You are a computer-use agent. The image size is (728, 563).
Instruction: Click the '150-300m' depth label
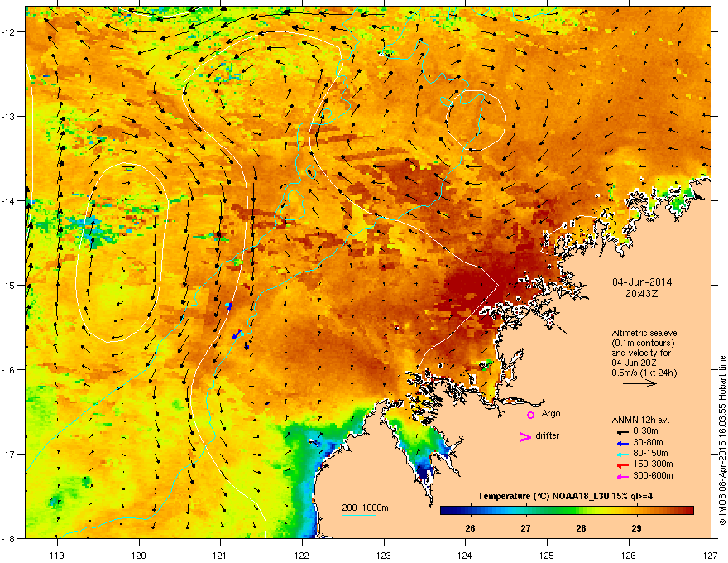653,464
